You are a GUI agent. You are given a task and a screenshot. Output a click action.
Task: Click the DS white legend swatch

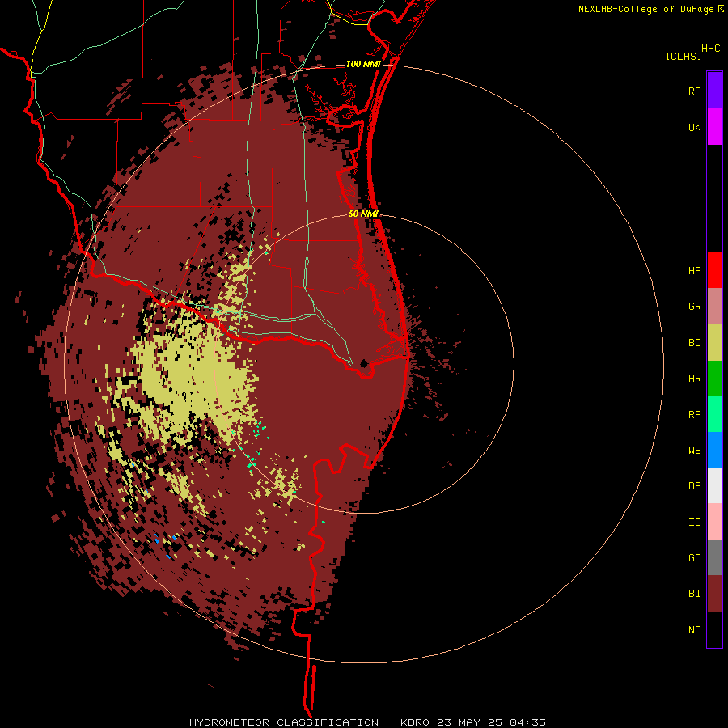[714, 485]
